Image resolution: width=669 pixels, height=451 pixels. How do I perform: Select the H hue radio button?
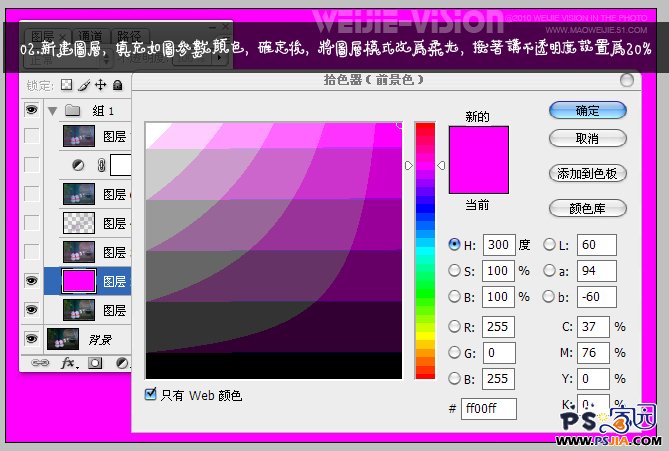[x=454, y=244]
